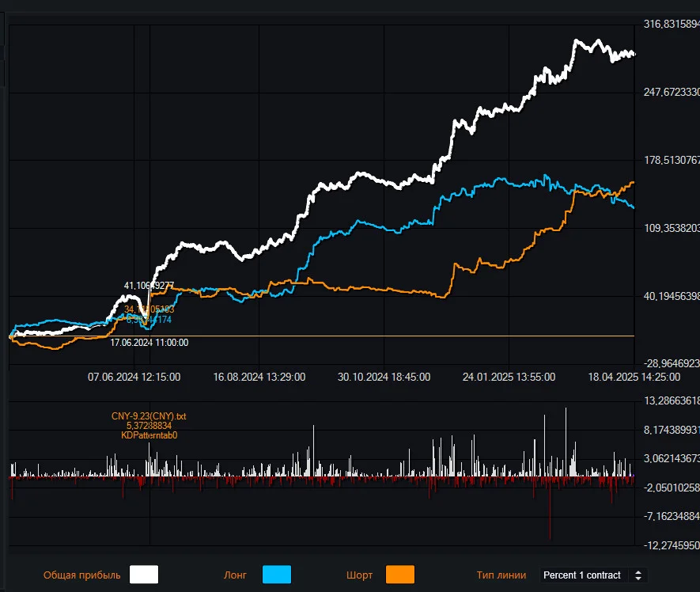Click the KDPatterntab0 label in lower chart
Screen dimensions: 700x592
tap(149, 435)
